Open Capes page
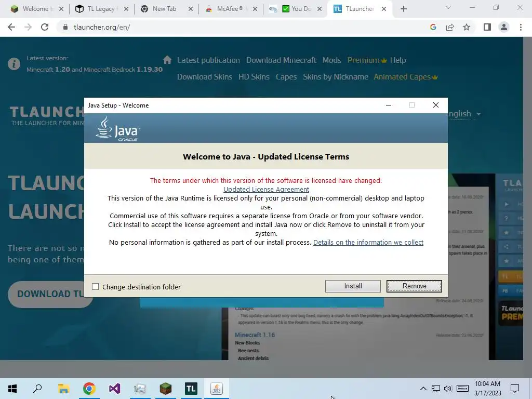 286,77
